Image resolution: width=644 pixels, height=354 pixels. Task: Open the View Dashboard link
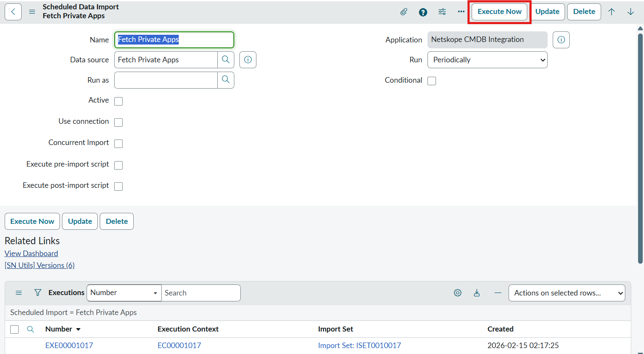click(31, 254)
